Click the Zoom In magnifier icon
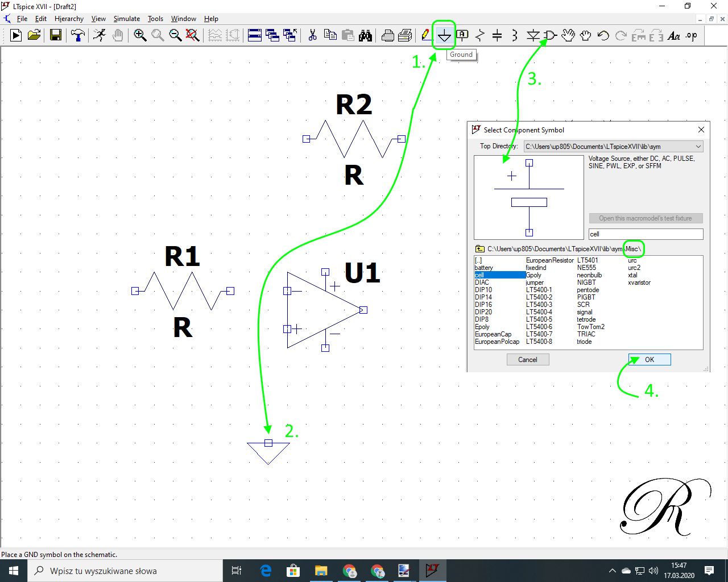Screen dimensions: 728x582 click(140, 35)
